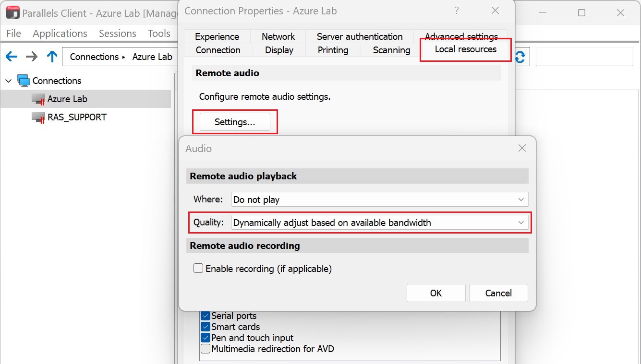Click the search field in main window
The height and width of the screenshot is (364, 641).
point(584,57)
